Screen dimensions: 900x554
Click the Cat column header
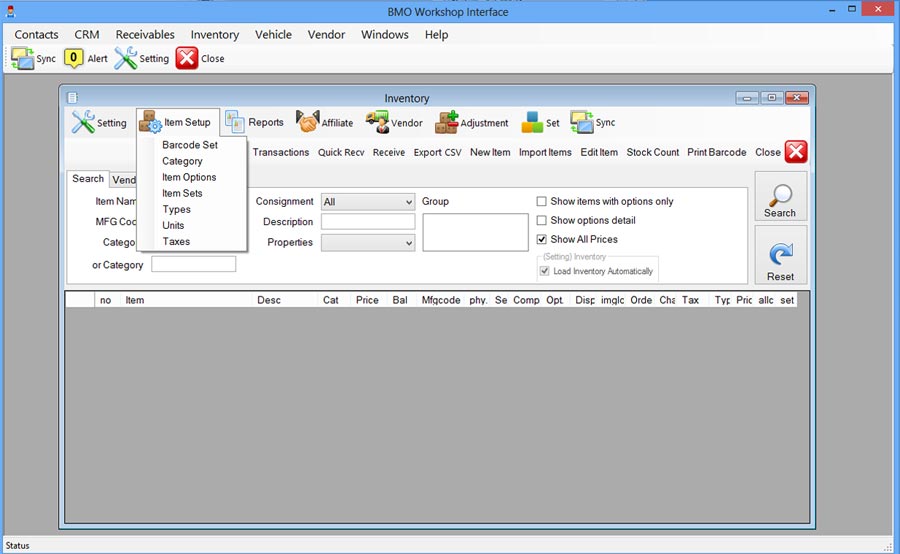(331, 300)
